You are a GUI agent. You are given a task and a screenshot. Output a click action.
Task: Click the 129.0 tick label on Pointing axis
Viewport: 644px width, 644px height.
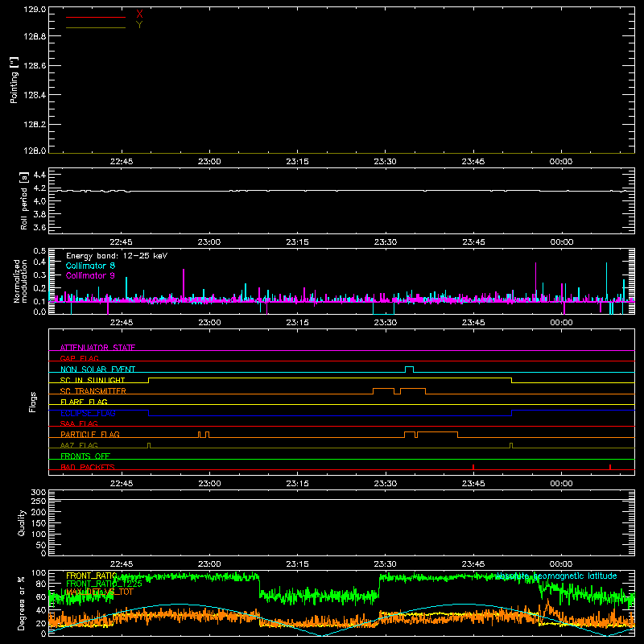[35, 10]
